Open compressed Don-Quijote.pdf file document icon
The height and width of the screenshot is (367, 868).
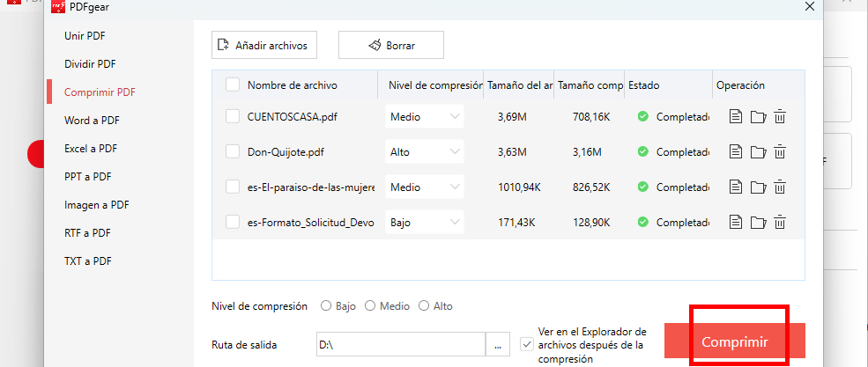(737, 151)
